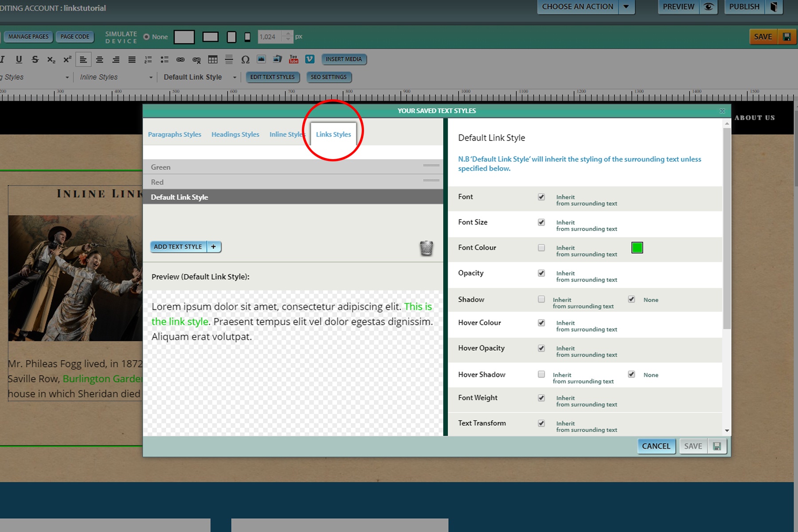Toggle Font Size inherit checkbox
The width and height of the screenshot is (798, 532).
[541, 222]
